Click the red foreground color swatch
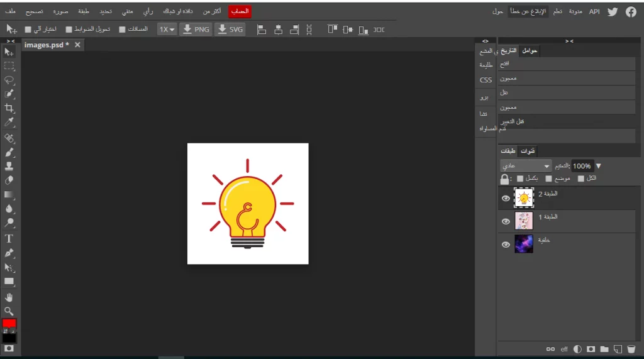 (9, 324)
